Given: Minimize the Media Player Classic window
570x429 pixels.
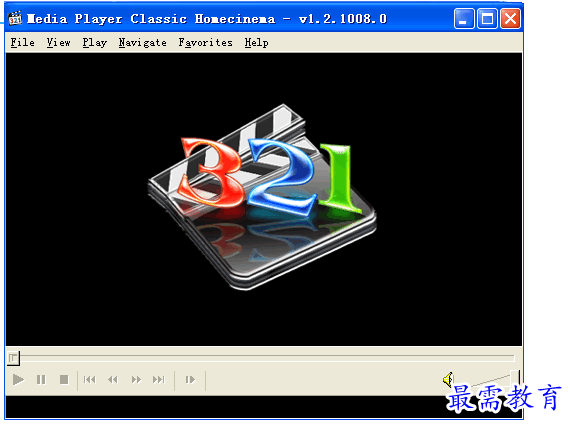Looking at the screenshot, I should (x=464, y=18).
